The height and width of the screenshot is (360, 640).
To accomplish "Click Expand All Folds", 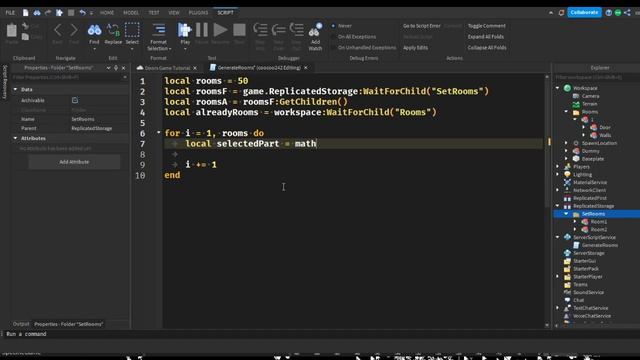I will (486, 37).
